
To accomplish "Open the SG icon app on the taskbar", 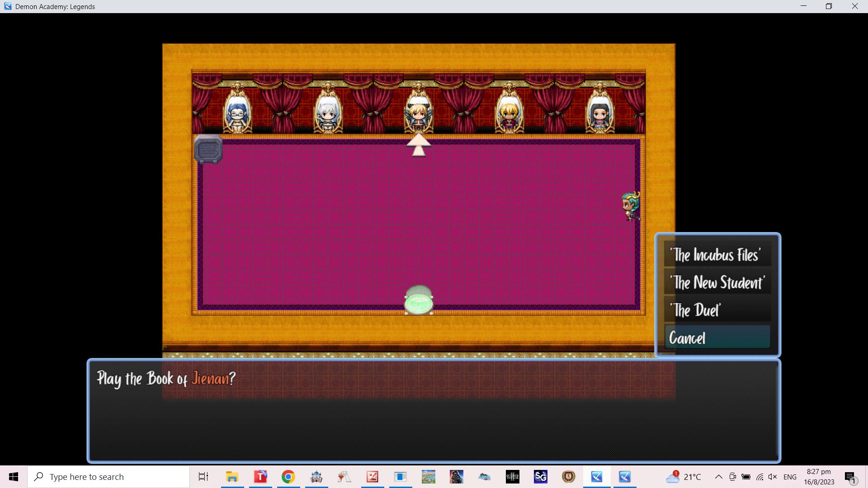I will (x=541, y=477).
